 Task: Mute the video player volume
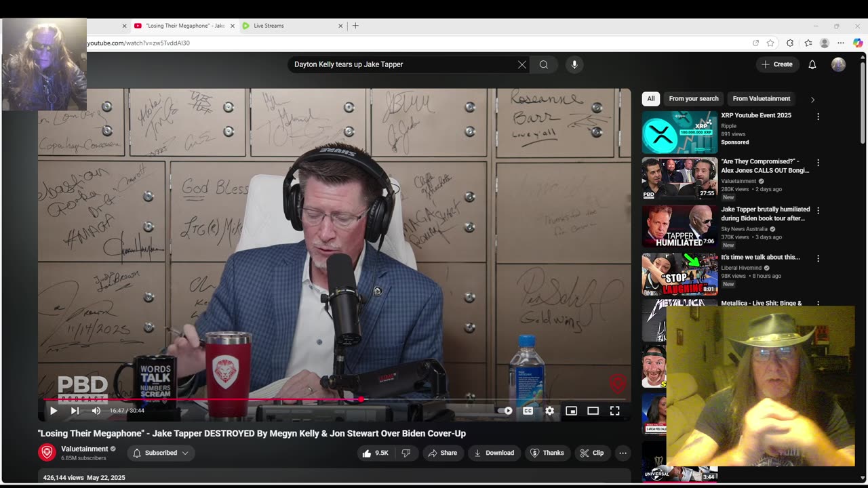pos(96,411)
